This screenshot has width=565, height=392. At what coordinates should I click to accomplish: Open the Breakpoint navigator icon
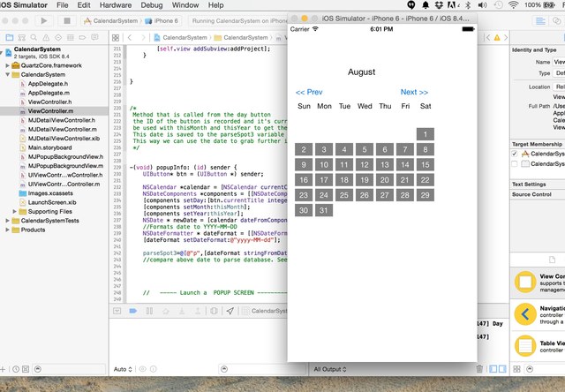[82, 37]
